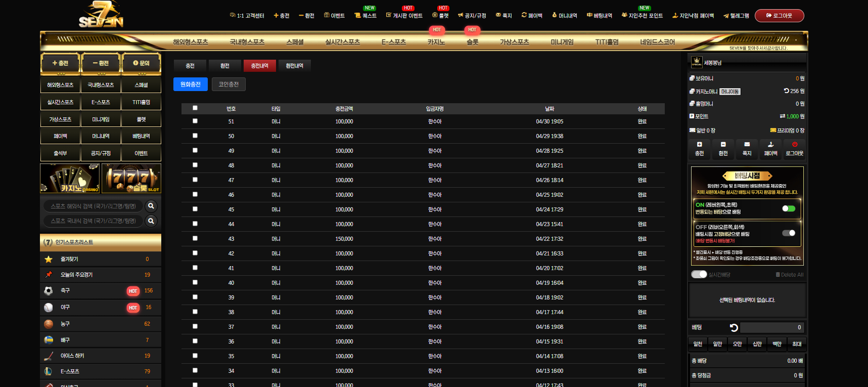The image size is (868, 387).
Task: Tick the select-all checkbox in the table header
Action: click(195, 108)
